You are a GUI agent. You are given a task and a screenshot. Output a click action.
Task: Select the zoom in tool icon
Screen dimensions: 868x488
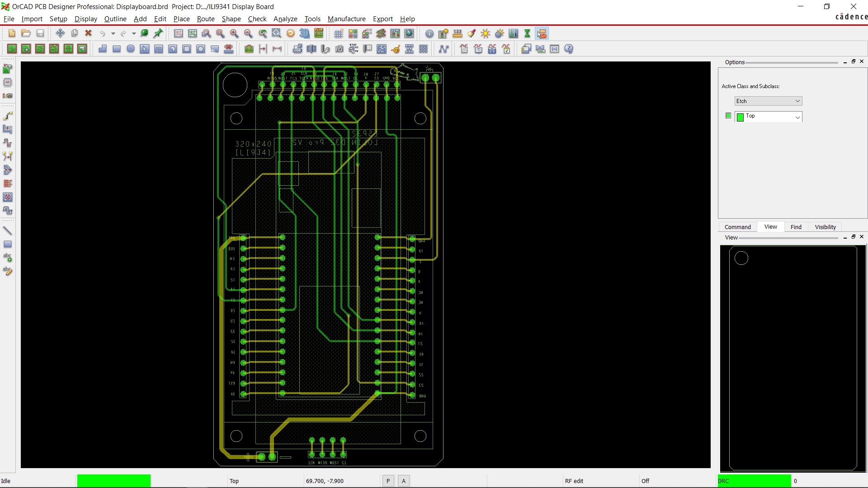pyautogui.click(x=234, y=33)
